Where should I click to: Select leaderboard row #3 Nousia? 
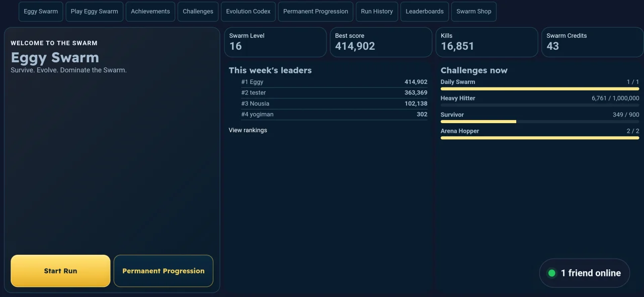click(x=334, y=104)
